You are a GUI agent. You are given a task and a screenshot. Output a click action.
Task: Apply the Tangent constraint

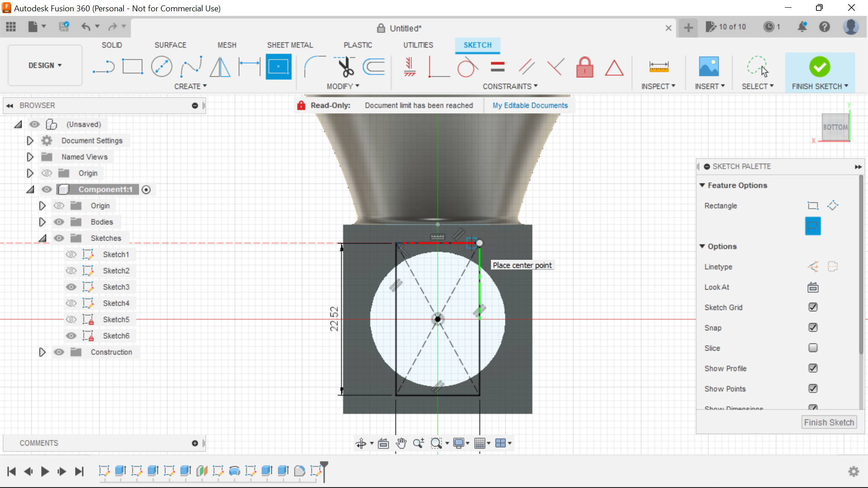point(467,66)
